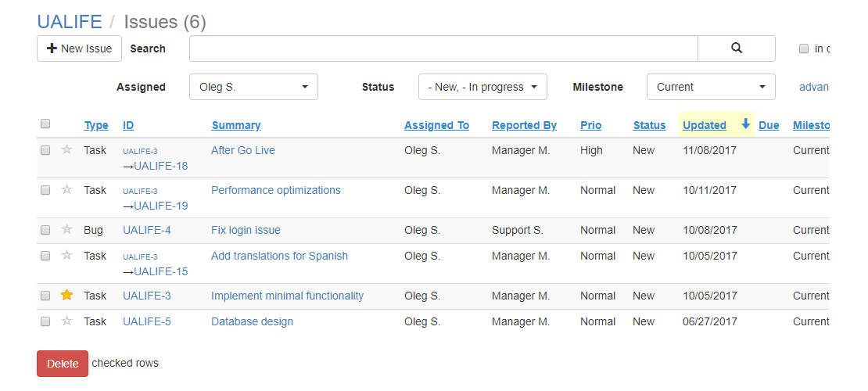Click the Updated column sort arrow

pos(745,124)
